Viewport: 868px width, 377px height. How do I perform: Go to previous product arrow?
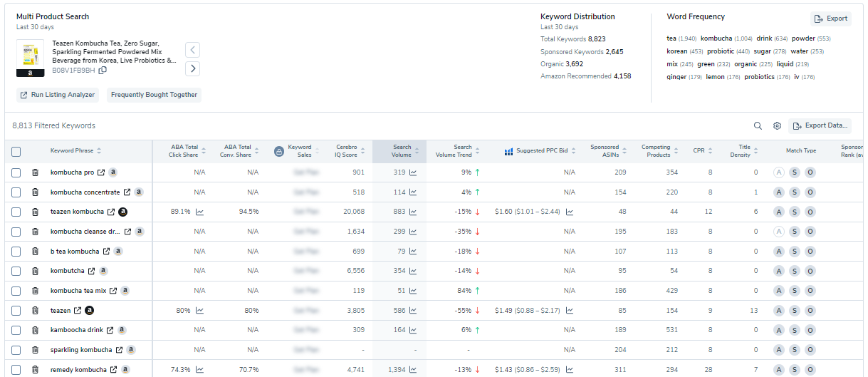click(x=192, y=50)
